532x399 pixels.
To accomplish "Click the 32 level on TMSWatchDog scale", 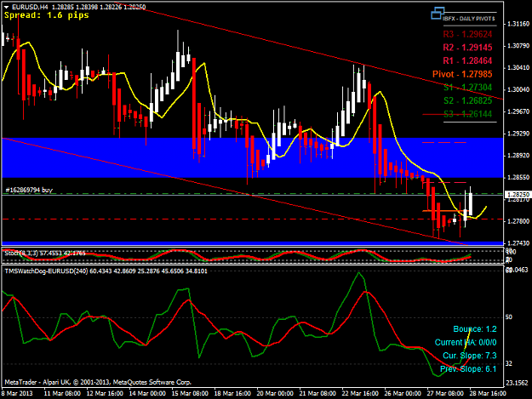I will pos(509,364).
